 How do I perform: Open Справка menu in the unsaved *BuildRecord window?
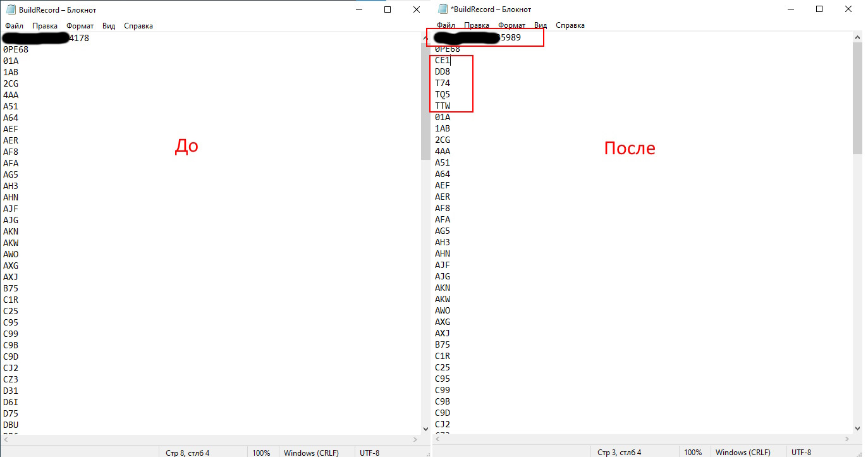570,25
